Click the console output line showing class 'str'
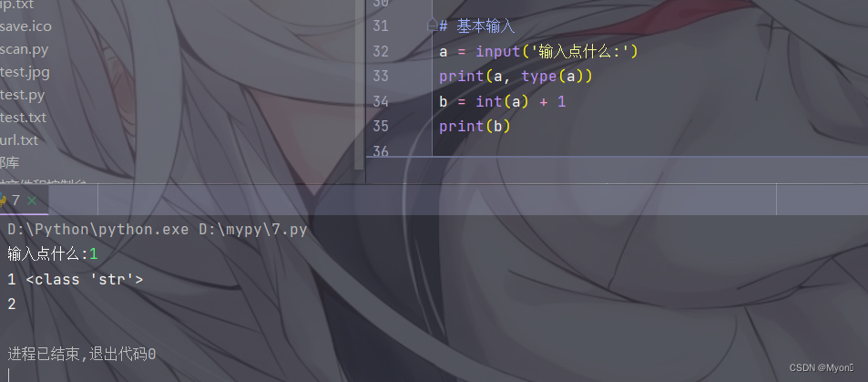The image size is (868, 382). point(76,279)
